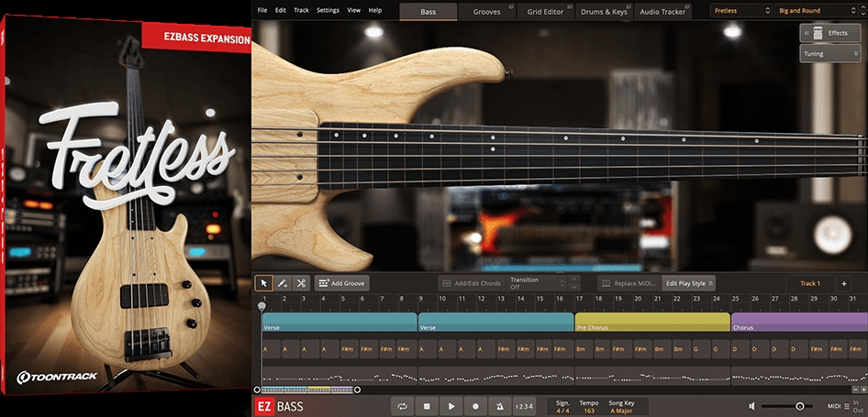Select the yellow Pre Chorus block

coord(652,322)
